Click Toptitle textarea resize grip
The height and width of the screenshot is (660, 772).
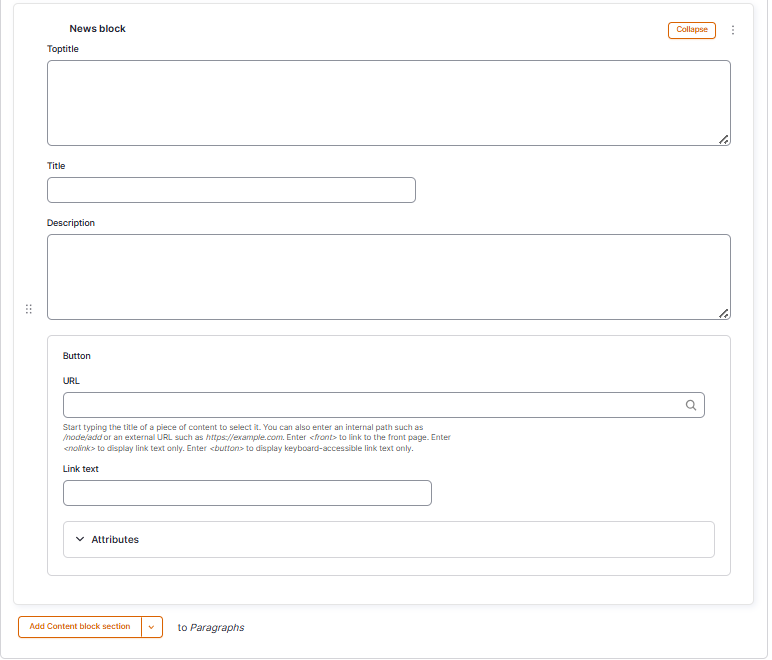point(724,140)
